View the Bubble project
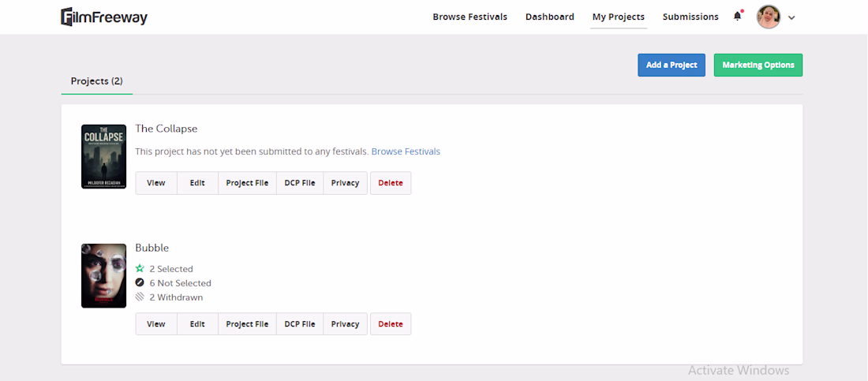Viewport: 868px width, 381px height. 156,324
